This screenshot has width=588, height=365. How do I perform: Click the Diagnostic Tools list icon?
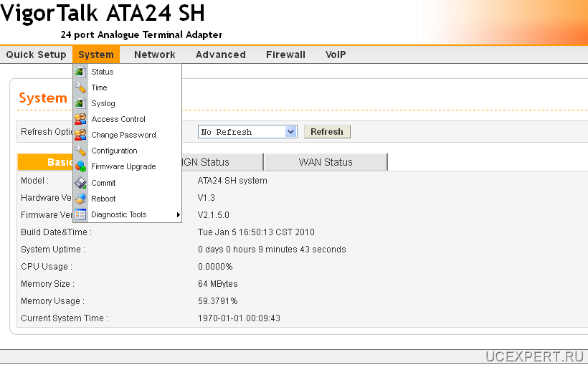(80, 214)
